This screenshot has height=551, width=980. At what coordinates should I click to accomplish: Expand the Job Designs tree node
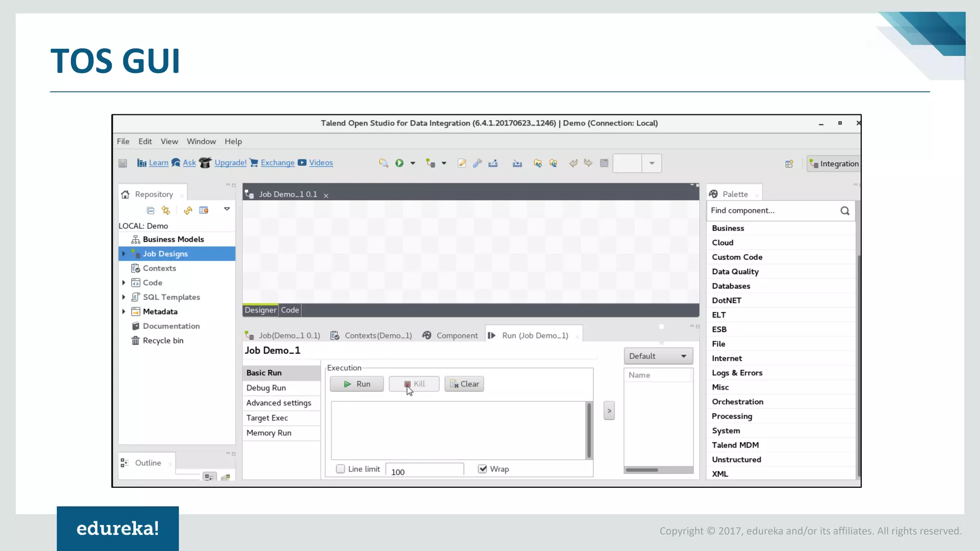pyautogui.click(x=124, y=253)
